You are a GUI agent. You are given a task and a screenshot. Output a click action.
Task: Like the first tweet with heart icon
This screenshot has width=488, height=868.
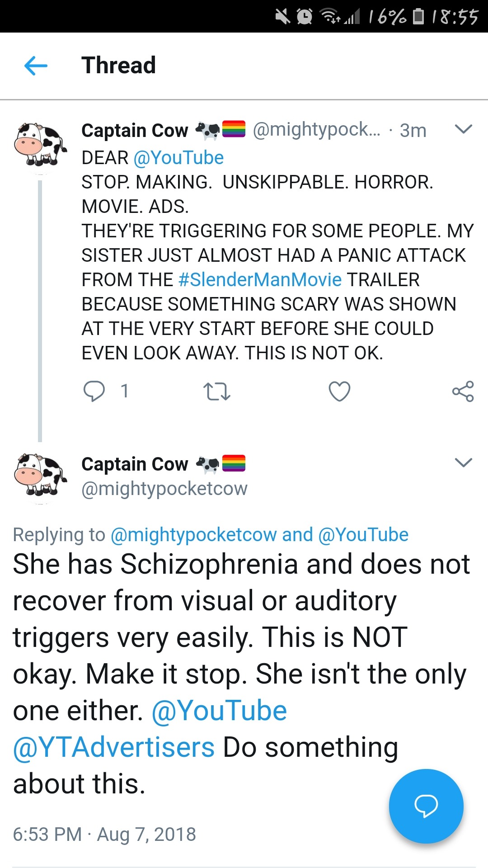[339, 392]
